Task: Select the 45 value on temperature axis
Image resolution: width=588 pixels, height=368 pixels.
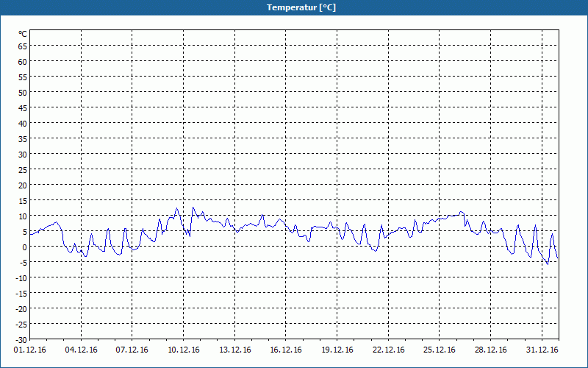Action: tap(23, 107)
